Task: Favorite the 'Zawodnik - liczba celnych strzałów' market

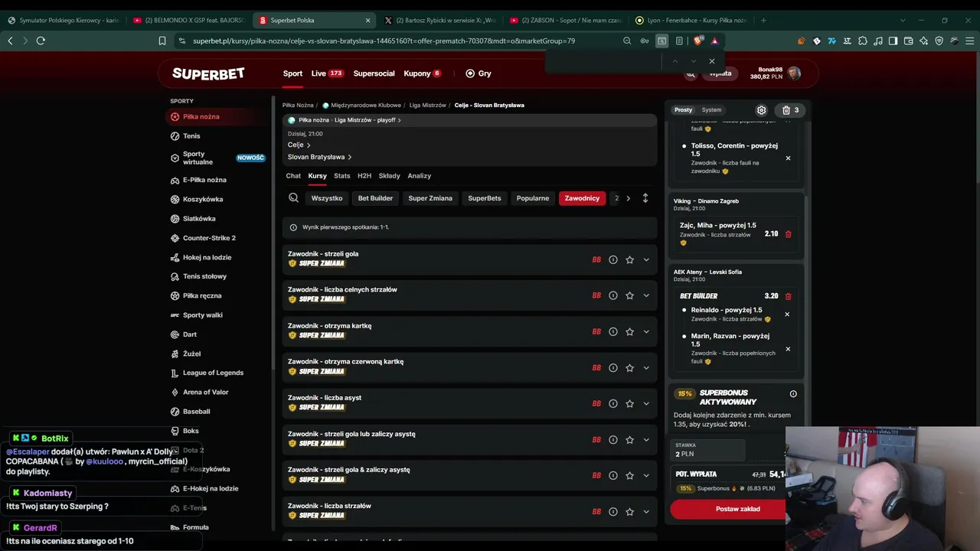Action: pyautogui.click(x=629, y=295)
